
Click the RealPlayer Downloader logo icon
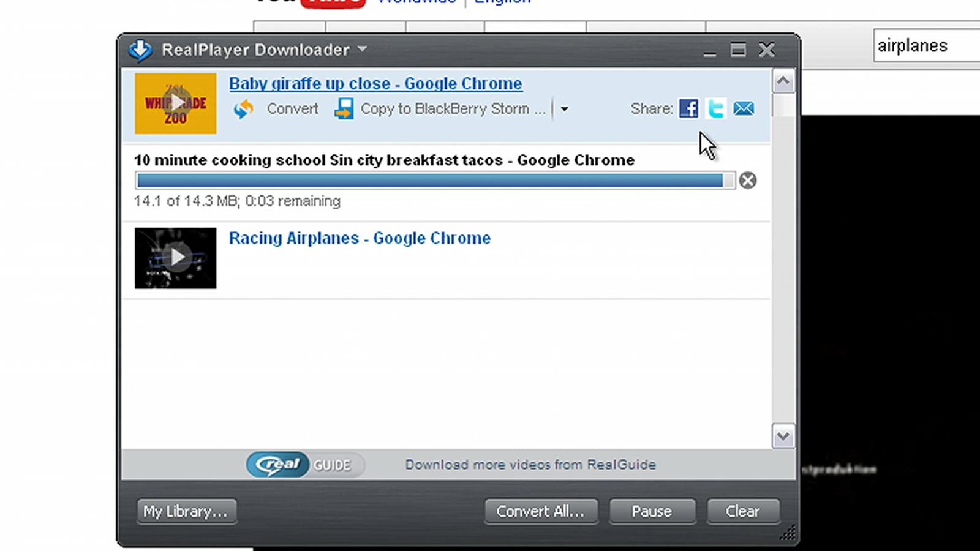140,50
